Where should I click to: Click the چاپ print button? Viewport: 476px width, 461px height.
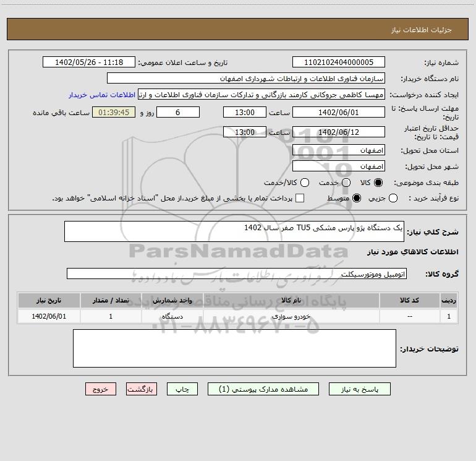182,389
